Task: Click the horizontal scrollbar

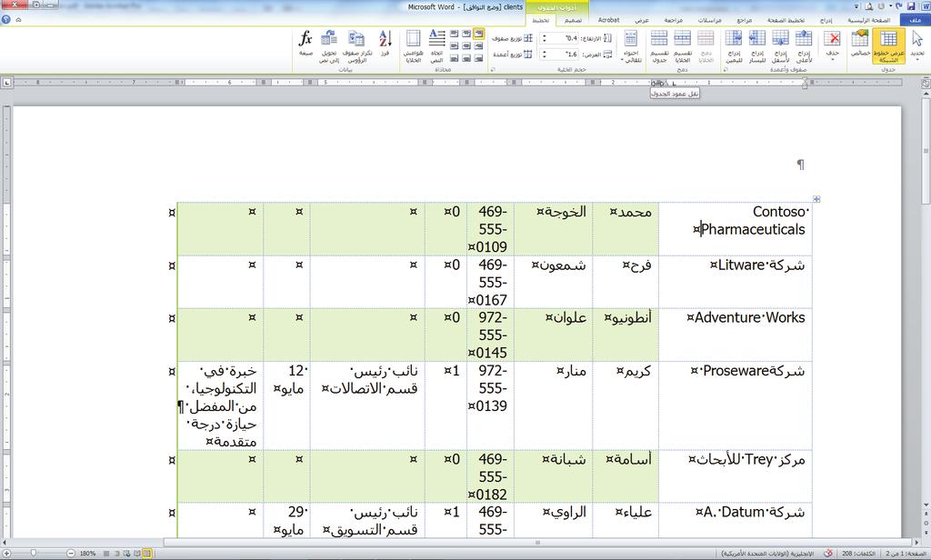Action: (537, 542)
